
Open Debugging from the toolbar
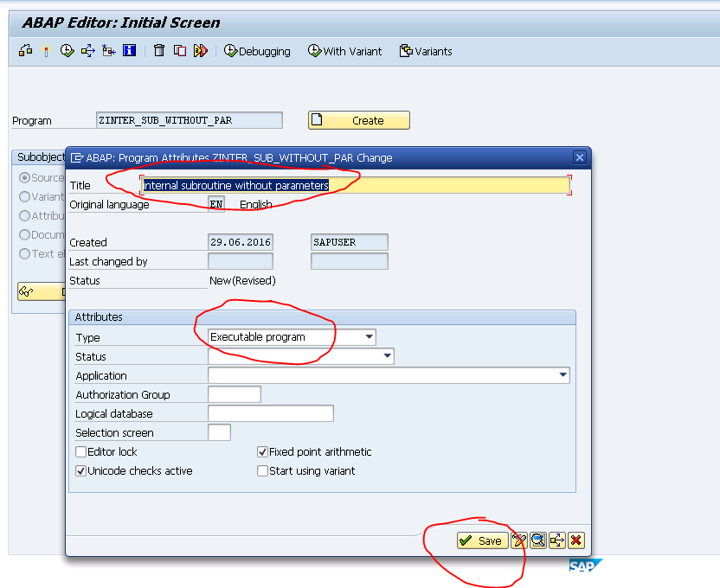coord(256,51)
